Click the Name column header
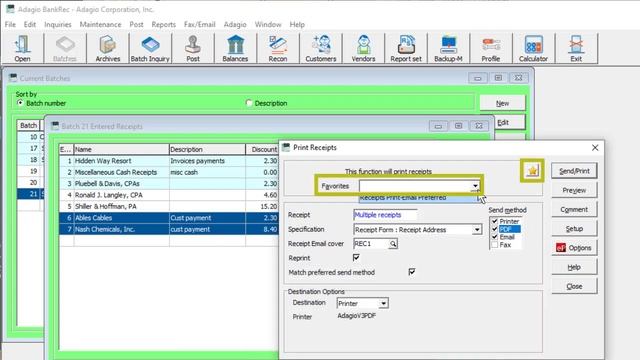 (121, 149)
